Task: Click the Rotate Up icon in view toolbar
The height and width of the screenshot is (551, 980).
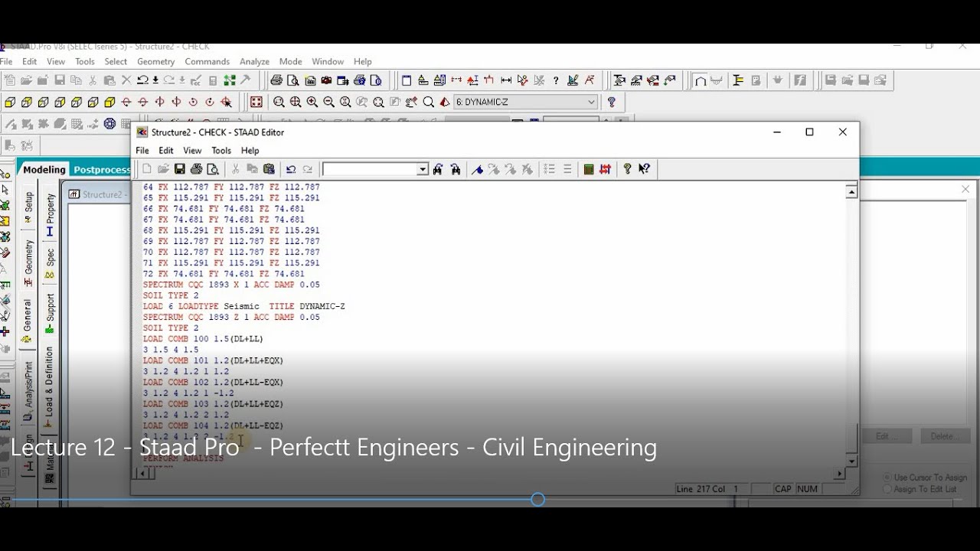Action: pos(126,102)
